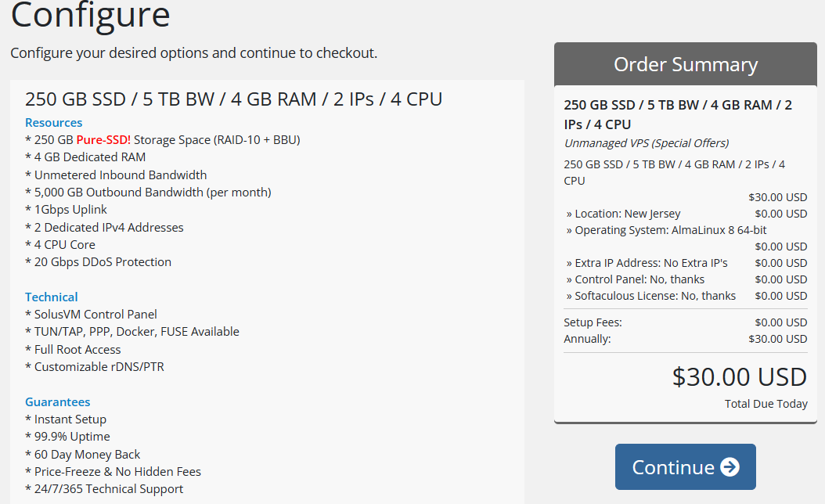Click the Continue button
Viewport: 825px width, 504px height.
(x=685, y=466)
